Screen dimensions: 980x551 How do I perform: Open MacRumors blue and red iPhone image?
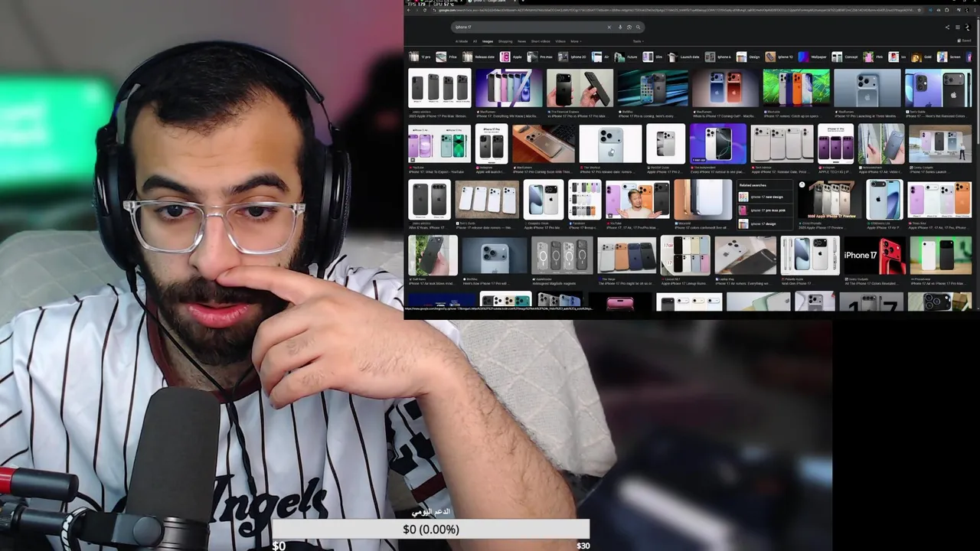(726, 88)
